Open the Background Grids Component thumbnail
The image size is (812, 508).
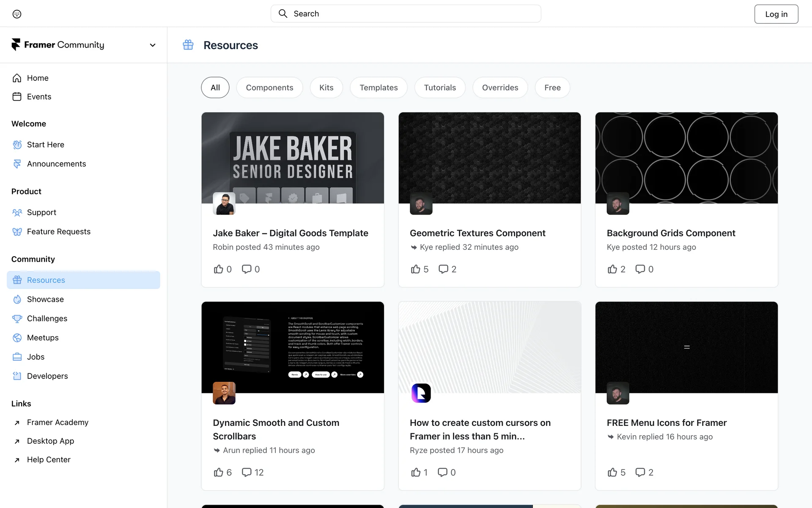tap(686, 157)
